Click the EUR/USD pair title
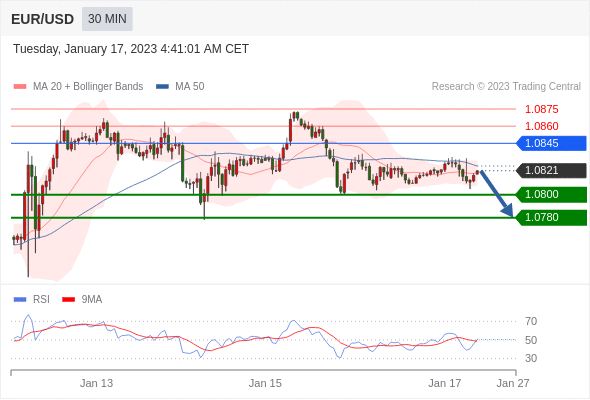The image size is (590, 400). pos(43,19)
